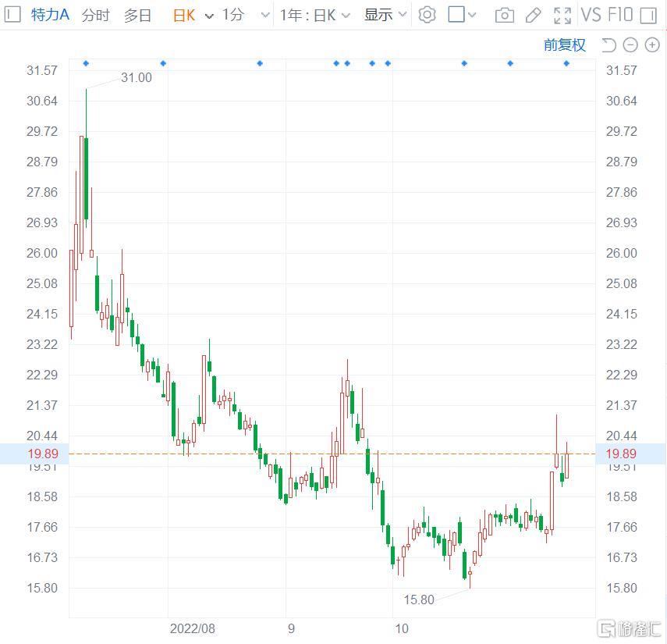The image size is (667, 644).
Task: Expand the 日K period dropdown arrow
Action: point(209,16)
